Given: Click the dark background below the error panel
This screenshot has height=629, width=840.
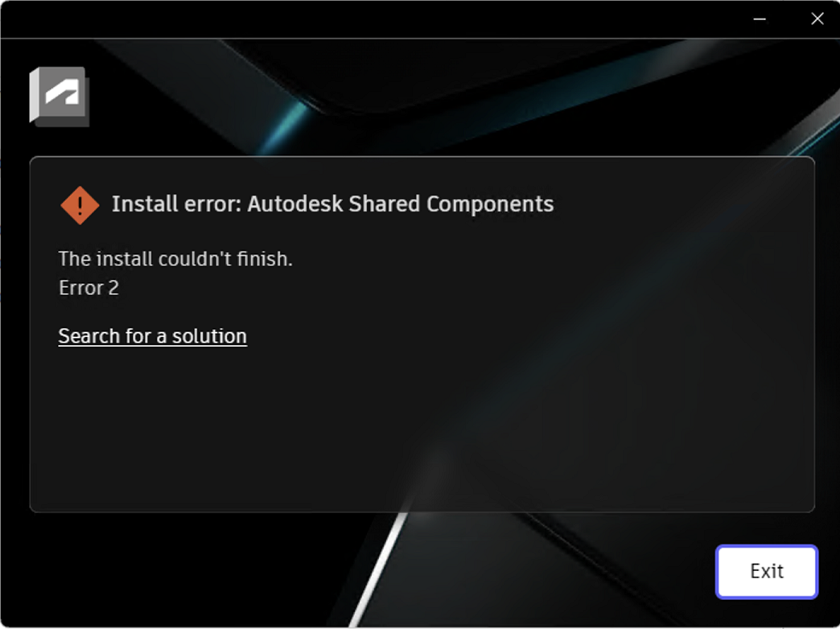Looking at the screenshot, I should tap(214, 568).
